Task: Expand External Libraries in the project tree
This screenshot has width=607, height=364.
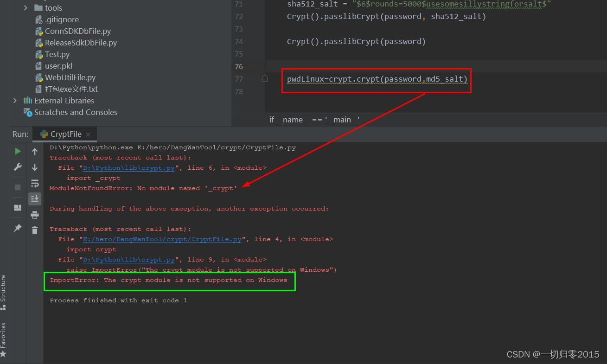Action: pos(15,100)
